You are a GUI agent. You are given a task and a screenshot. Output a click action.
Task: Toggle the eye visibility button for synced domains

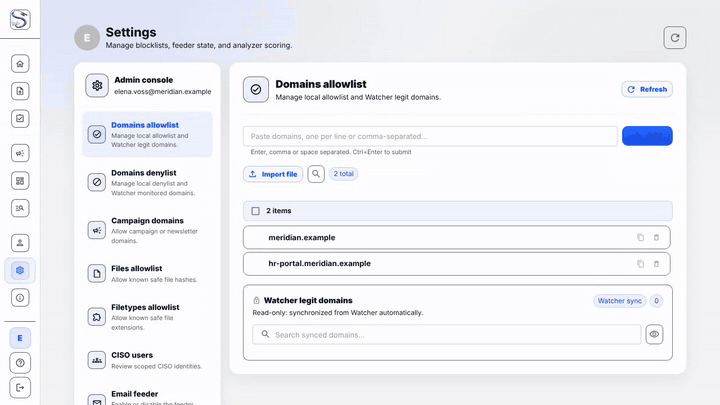(654, 334)
